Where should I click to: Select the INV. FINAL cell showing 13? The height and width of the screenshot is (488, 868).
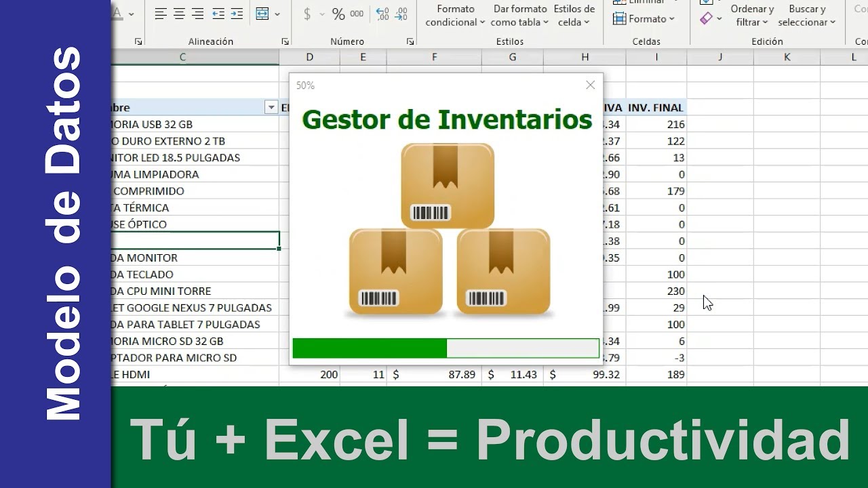(x=656, y=157)
